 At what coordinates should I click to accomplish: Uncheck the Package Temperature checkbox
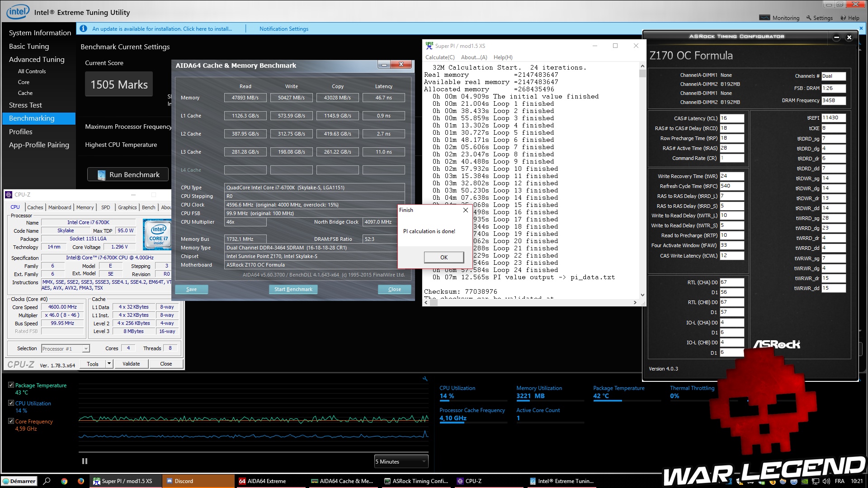[11, 385]
